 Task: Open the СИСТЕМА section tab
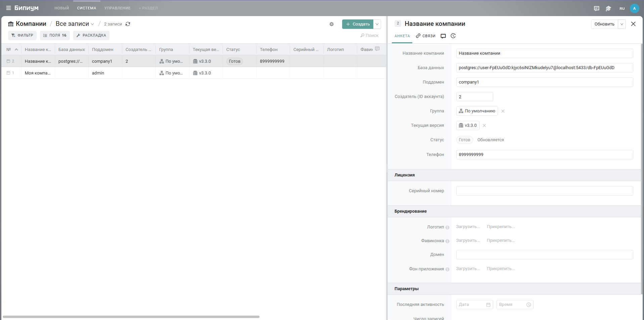[x=87, y=8]
